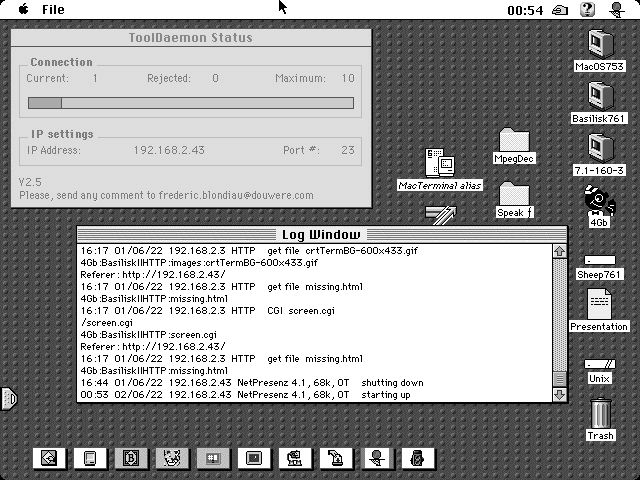Click the Log Window scroll up arrow
The height and width of the screenshot is (480, 640).
click(559, 249)
